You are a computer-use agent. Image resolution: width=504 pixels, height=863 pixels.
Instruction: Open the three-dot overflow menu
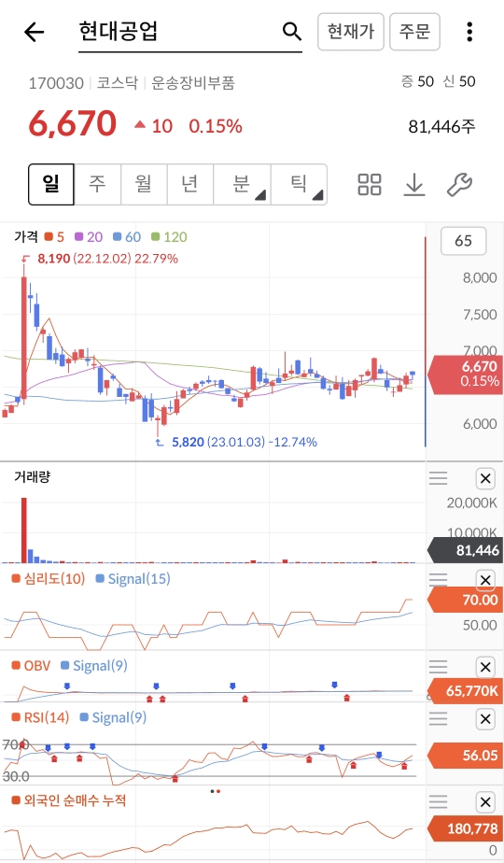[x=469, y=32]
